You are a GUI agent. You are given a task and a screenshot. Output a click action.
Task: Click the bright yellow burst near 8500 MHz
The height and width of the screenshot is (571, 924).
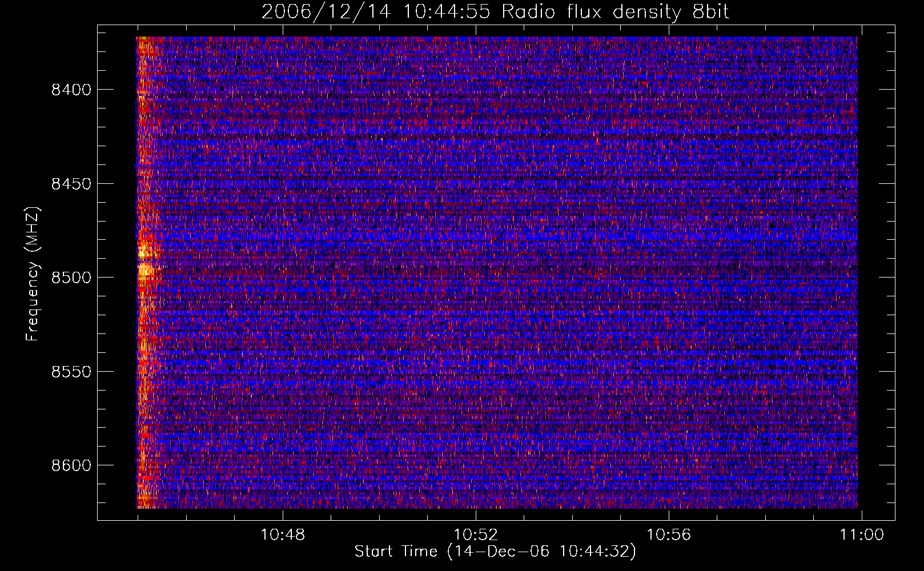coord(146,270)
